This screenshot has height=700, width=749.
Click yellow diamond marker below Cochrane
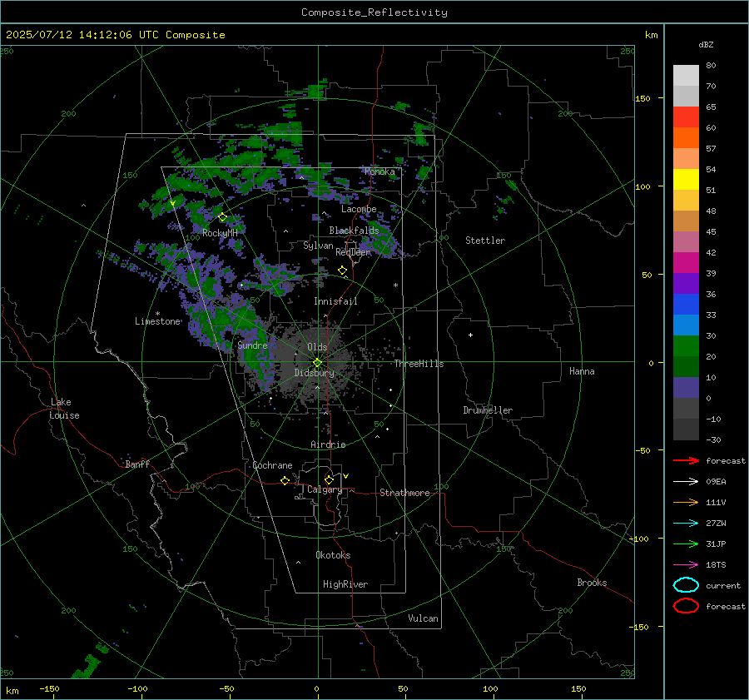tap(285, 481)
